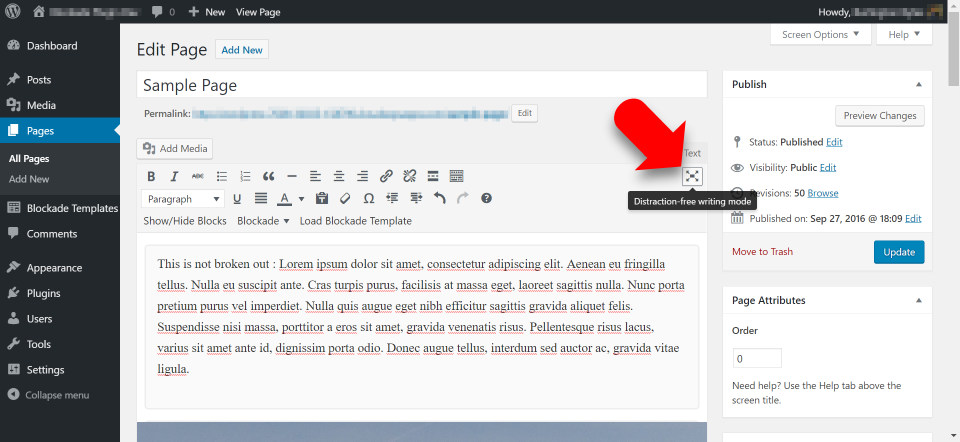
Task: Remove link from selected text
Action: [410, 176]
